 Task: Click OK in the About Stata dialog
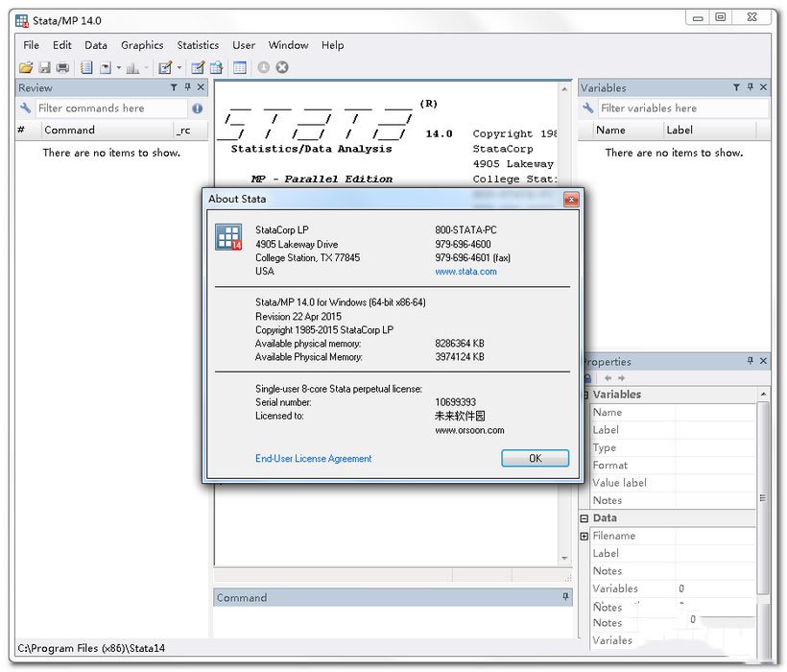coord(535,458)
